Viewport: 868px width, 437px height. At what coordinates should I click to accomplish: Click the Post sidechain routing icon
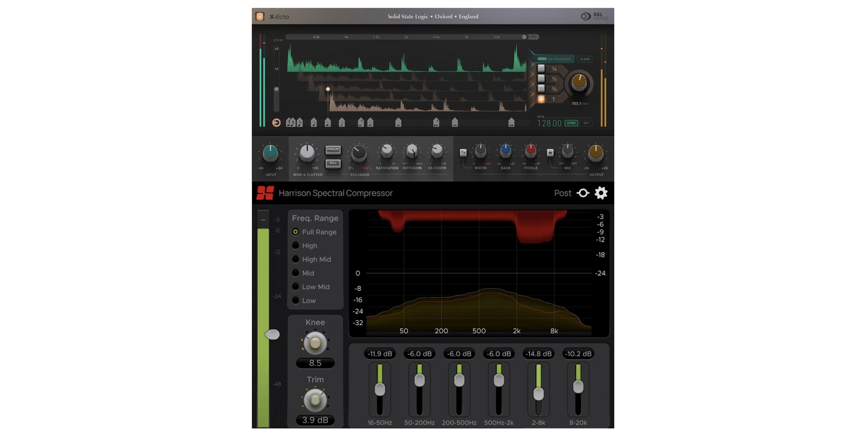pyautogui.click(x=582, y=193)
